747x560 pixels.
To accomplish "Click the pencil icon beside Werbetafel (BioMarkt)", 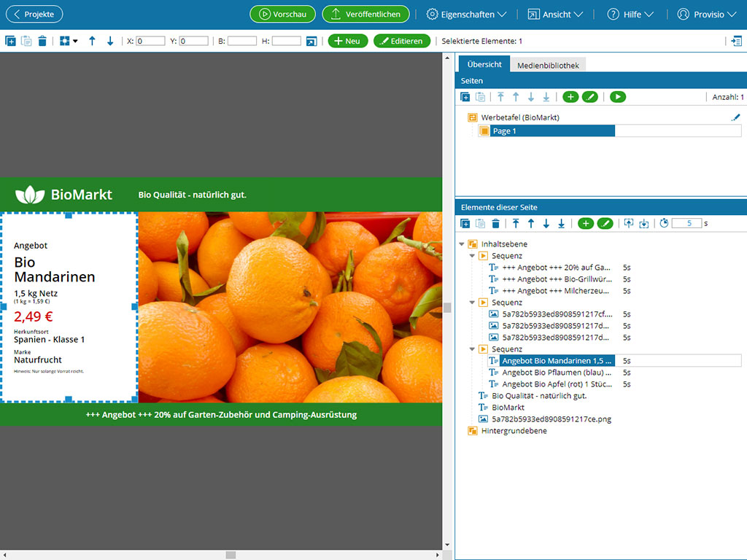I will [735, 117].
